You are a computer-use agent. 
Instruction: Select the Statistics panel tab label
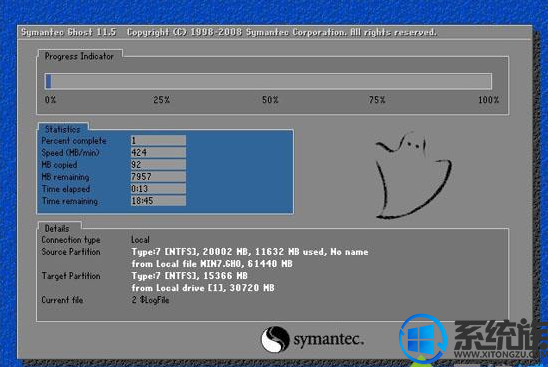[x=63, y=129]
